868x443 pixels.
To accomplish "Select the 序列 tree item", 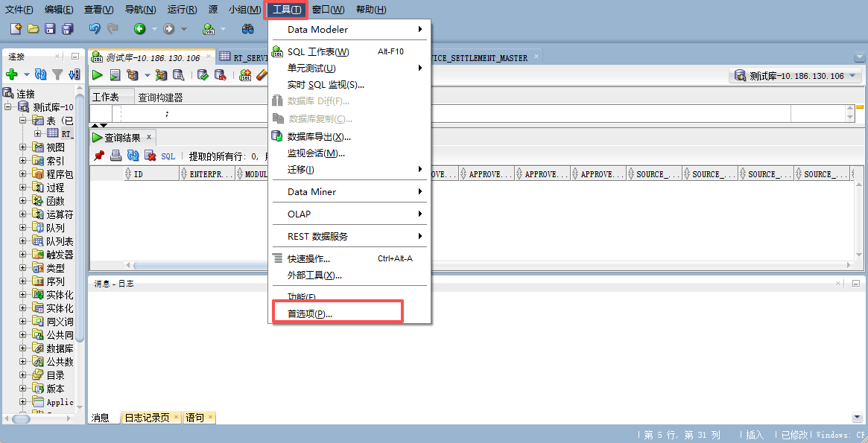I will point(55,281).
